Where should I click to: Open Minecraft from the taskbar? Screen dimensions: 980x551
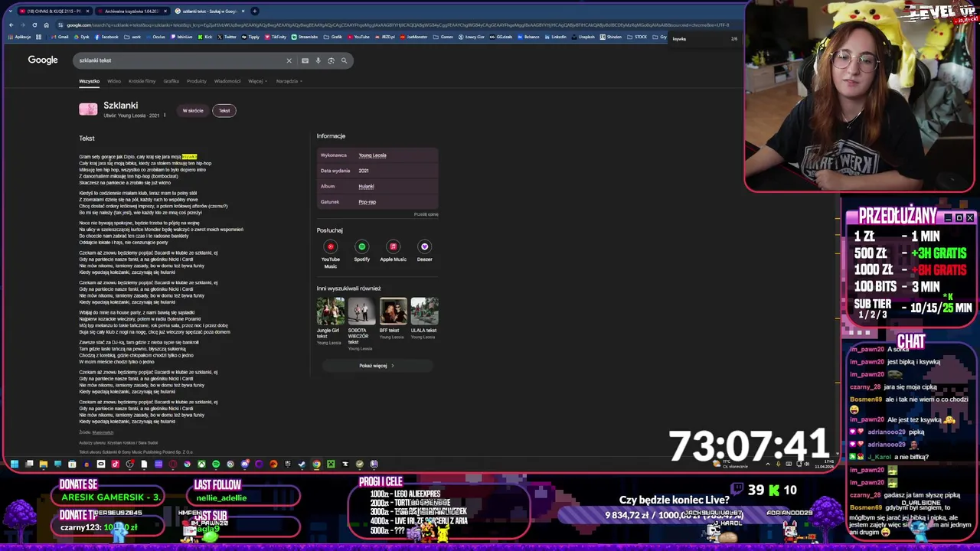pyautogui.click(x=331, y=464)
